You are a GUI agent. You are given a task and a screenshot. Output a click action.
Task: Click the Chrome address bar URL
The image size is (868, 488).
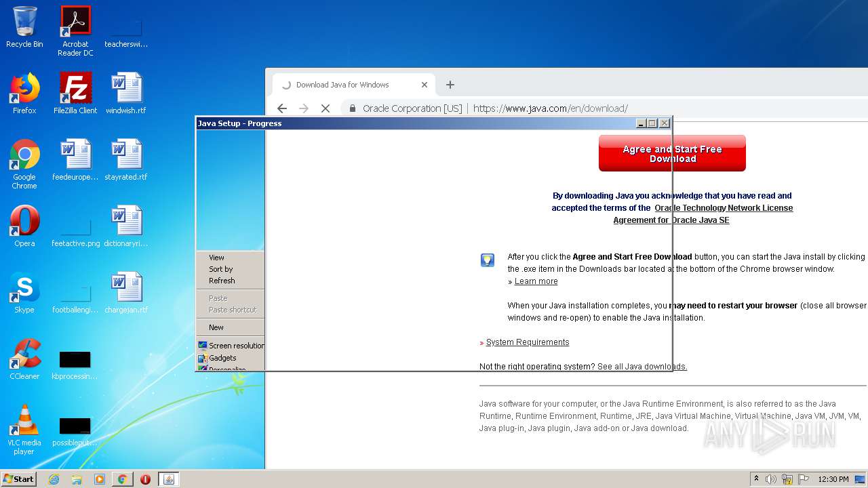551,108
